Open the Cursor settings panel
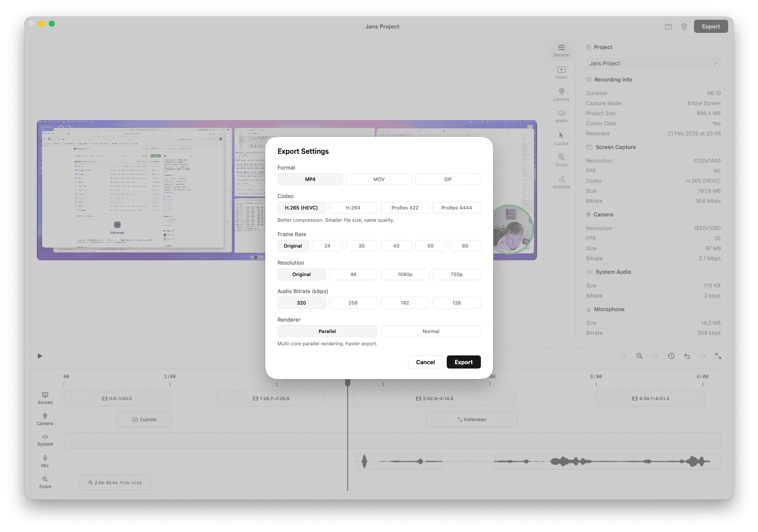758x532 pixels. pos(561,139)
